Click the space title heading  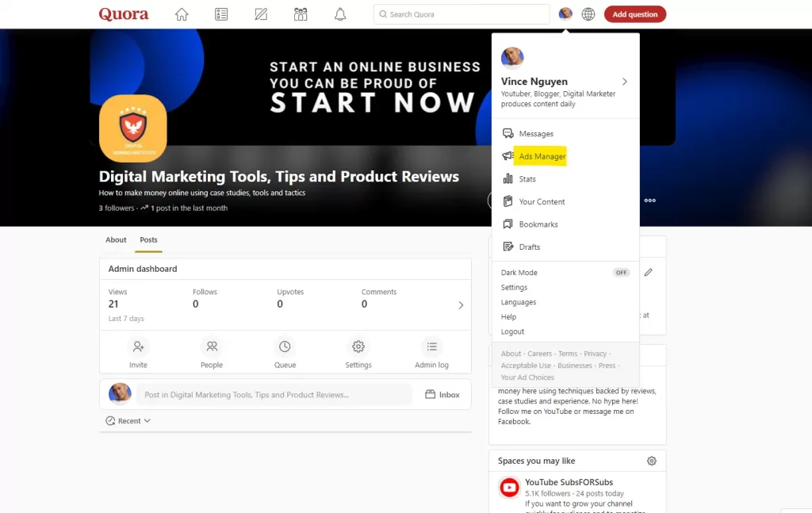coord(278,177)
